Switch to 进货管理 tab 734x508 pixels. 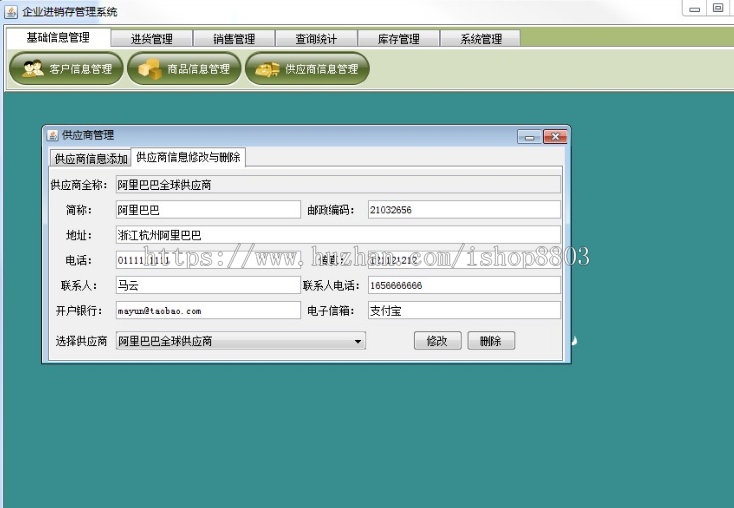coord(152,39)
